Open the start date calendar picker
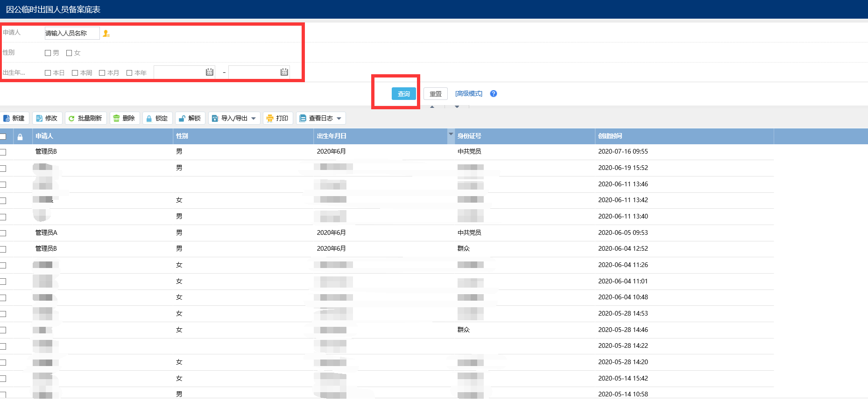The width and height of the screenshot is (868, 402). coord(209,72)
